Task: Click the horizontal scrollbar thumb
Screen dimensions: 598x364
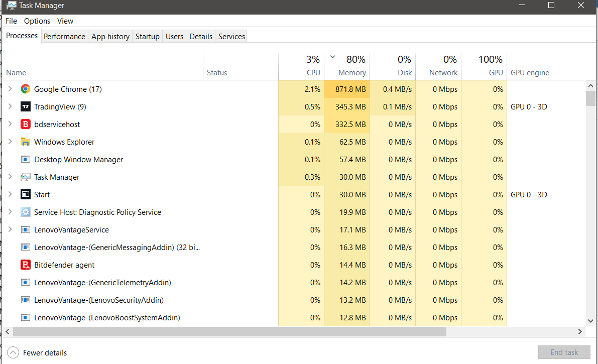Action: [229, 331]
